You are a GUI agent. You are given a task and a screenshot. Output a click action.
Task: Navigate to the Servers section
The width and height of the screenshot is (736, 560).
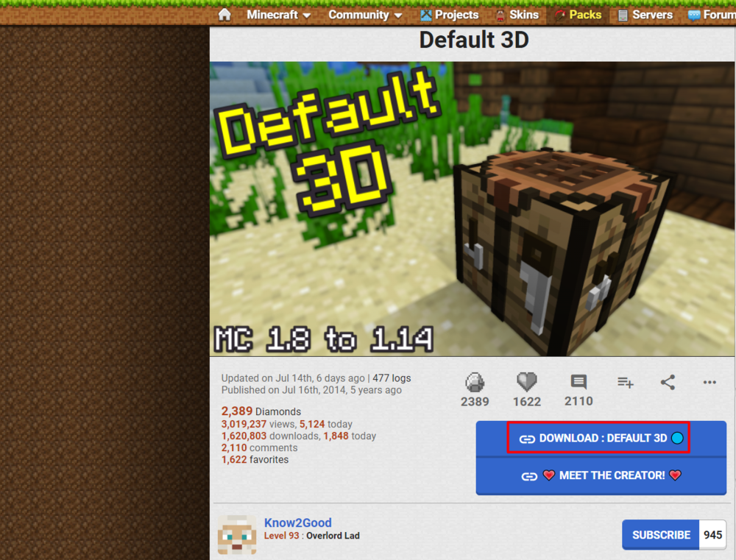645,15
